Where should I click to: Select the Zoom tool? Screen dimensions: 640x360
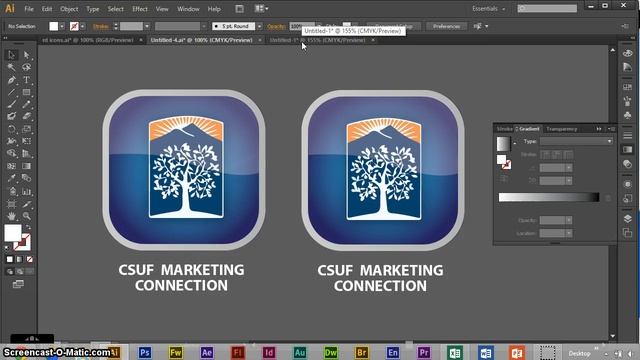pyautogui.click(x=27, y=216)
